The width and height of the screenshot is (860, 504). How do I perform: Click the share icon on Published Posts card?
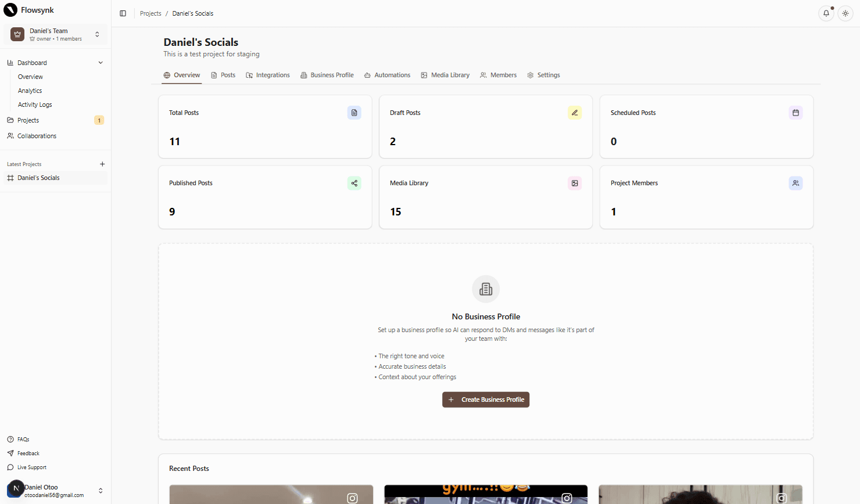(354, 183)
